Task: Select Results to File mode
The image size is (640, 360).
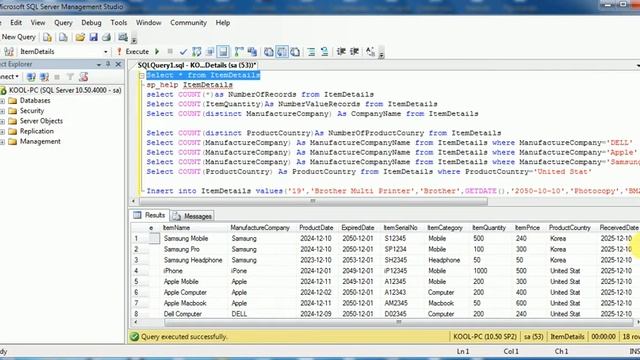Action: click(295, 52)
